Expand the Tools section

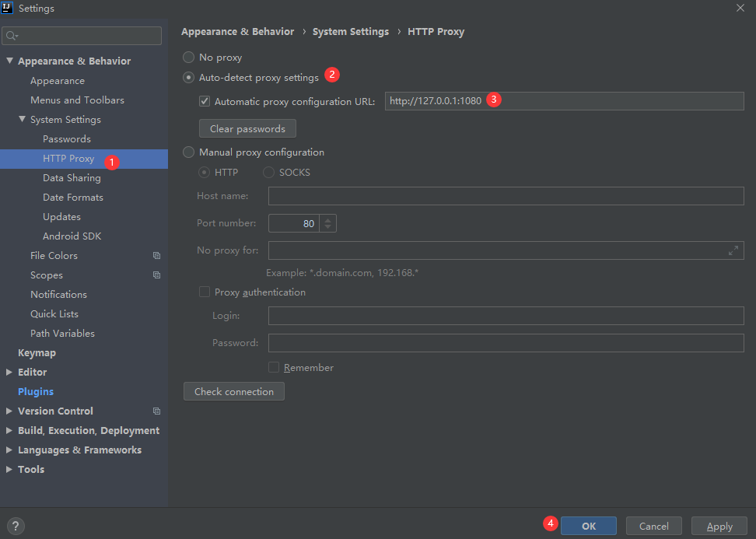(x=9, y=469)
